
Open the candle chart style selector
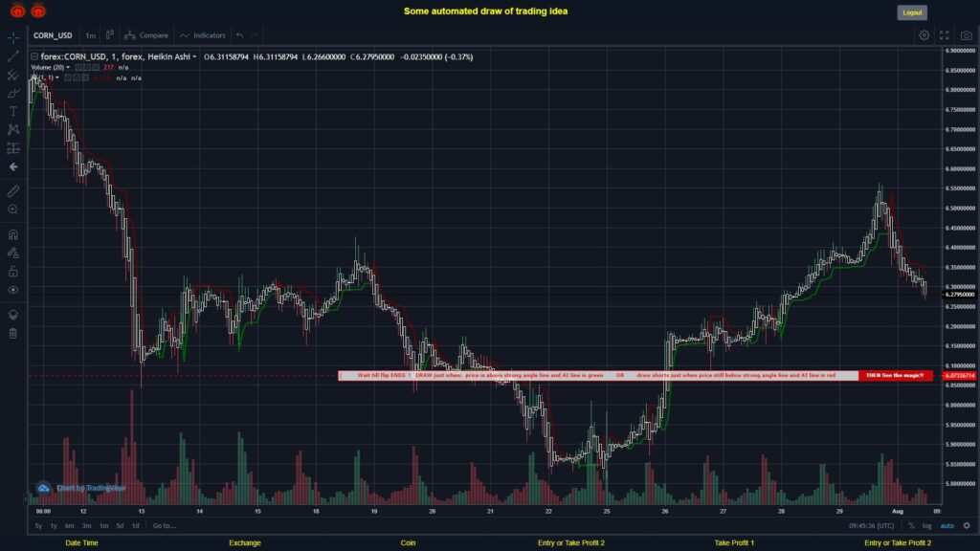(x=109, y=35)
